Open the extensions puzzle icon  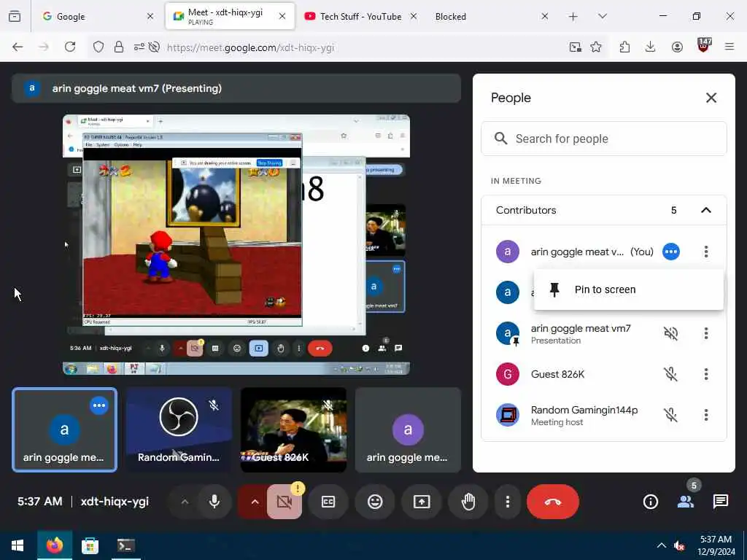click(624, 47)
